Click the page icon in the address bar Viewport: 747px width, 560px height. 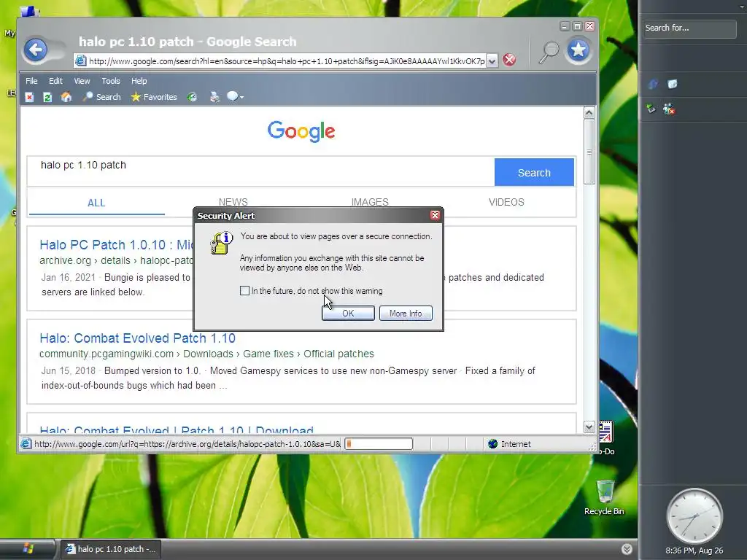81,61
